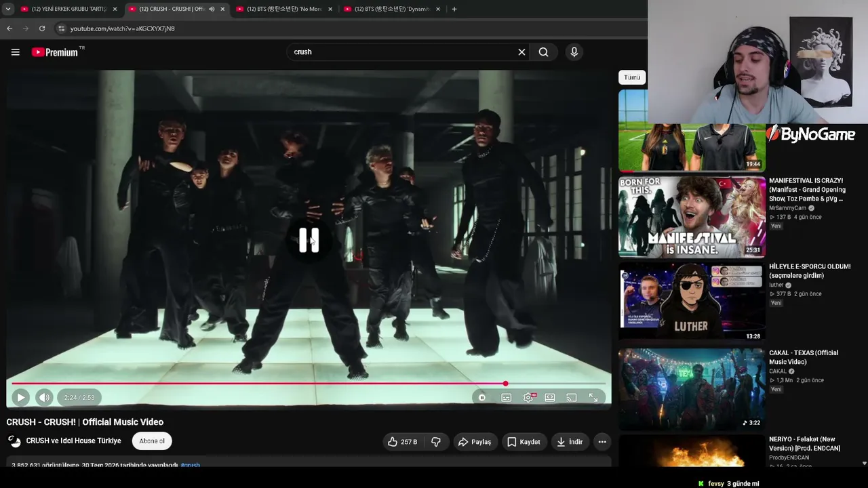This screenshot has width=868, height=488.
Task: Open 'MANIFESTIVAL IS CRAZY!' video title
Action: [x=807, y=190]
